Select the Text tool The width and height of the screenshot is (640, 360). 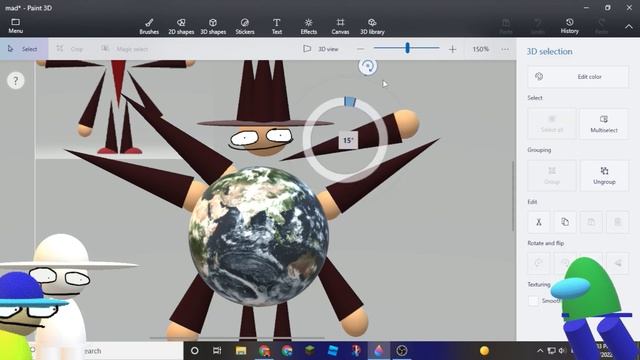[x=277, y=26]
